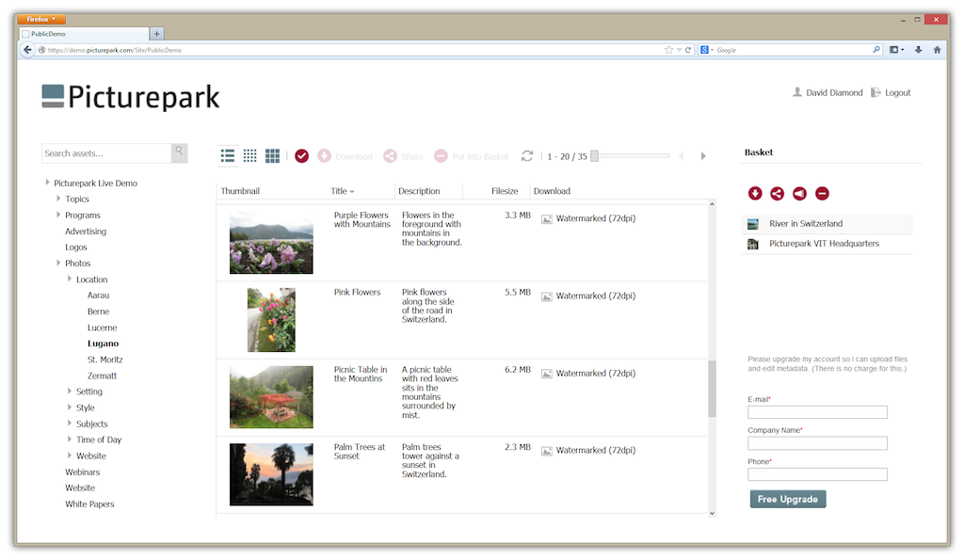The width and height of the screenshot is (964, 560).
Task: Switch to list view layout
Action: (228, 156)
